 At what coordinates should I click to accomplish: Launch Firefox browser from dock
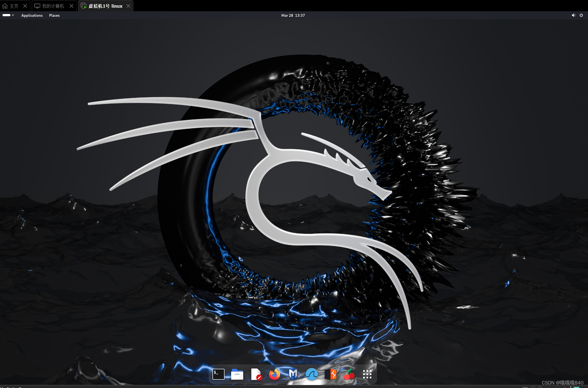(275, 374)
